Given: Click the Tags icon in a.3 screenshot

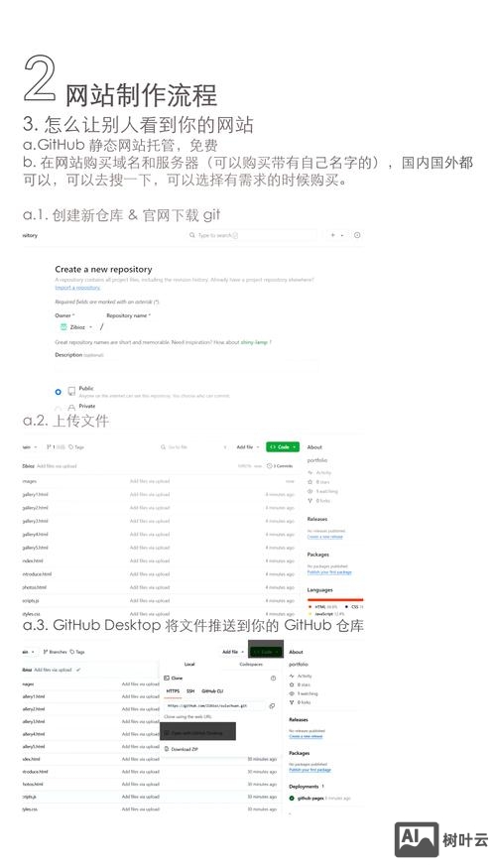Looking at the screenshot, I should [72, 652].
